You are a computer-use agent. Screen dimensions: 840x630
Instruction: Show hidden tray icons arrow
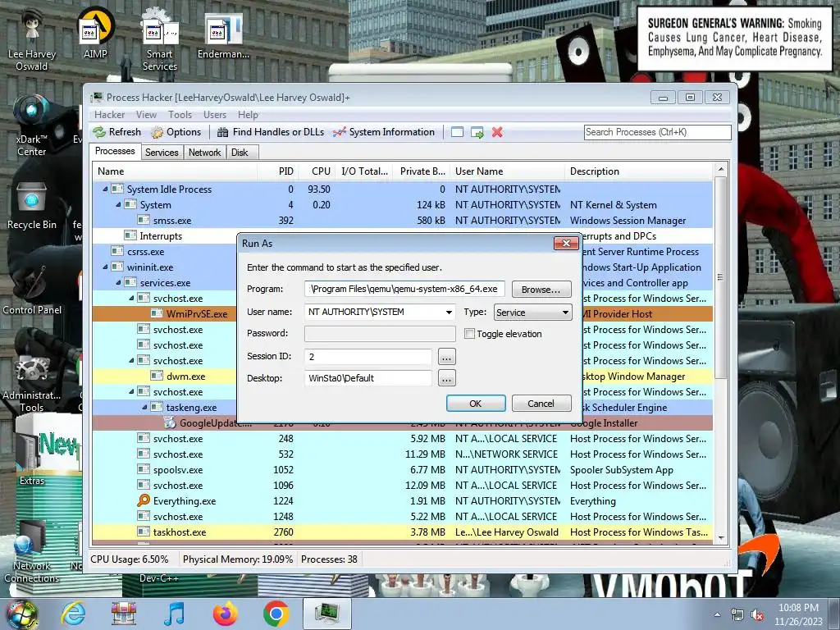[x=717, y=614]
